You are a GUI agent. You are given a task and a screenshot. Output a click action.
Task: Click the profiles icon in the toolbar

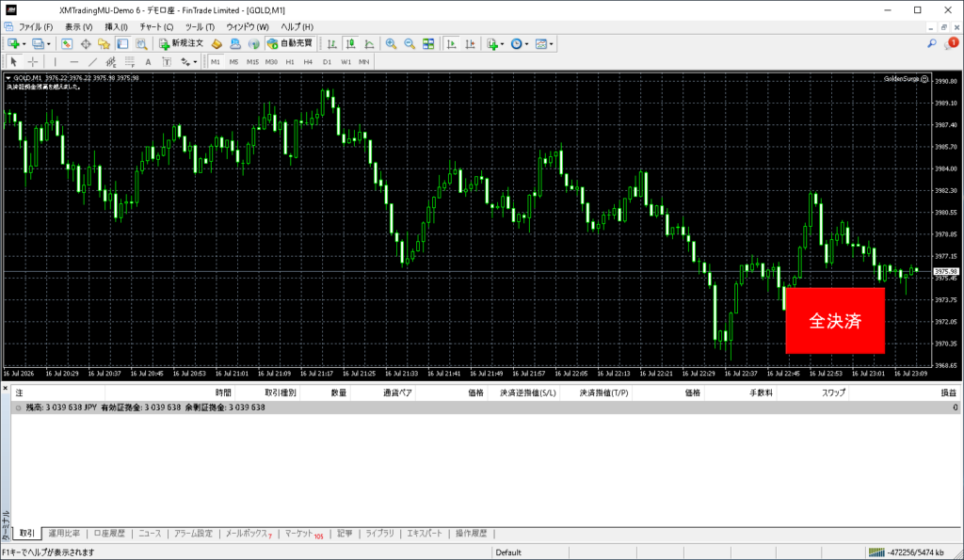pyautogui.click(x=38, y=43)
